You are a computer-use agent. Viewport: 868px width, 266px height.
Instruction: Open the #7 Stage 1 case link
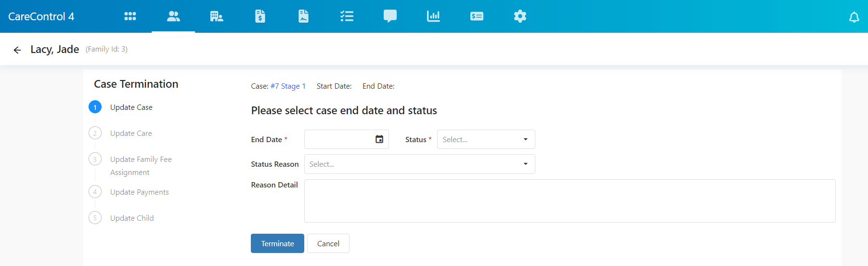288,86
